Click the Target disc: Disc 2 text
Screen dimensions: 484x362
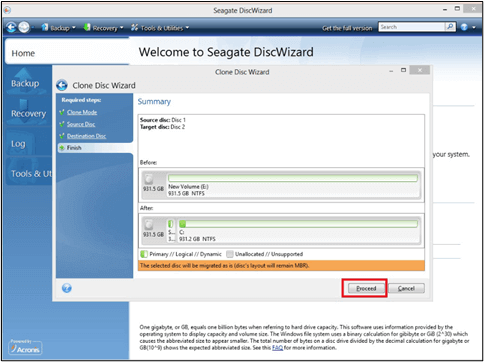(x=162, y=127)
